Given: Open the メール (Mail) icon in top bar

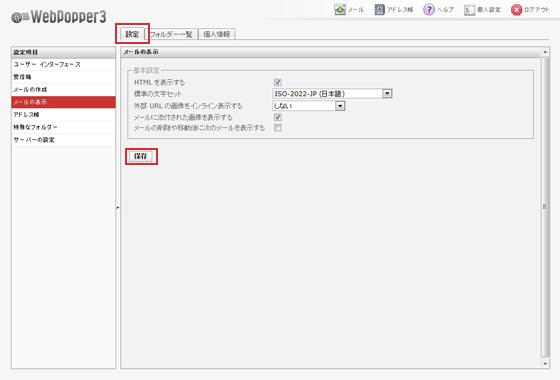Looking at the screenshot, I should 340,10.
